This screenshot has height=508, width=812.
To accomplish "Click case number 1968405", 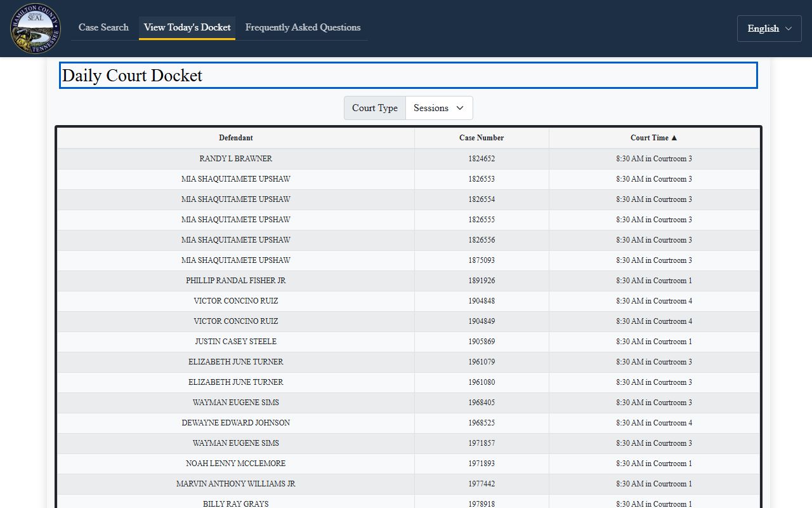I will (x=481, y=403).
